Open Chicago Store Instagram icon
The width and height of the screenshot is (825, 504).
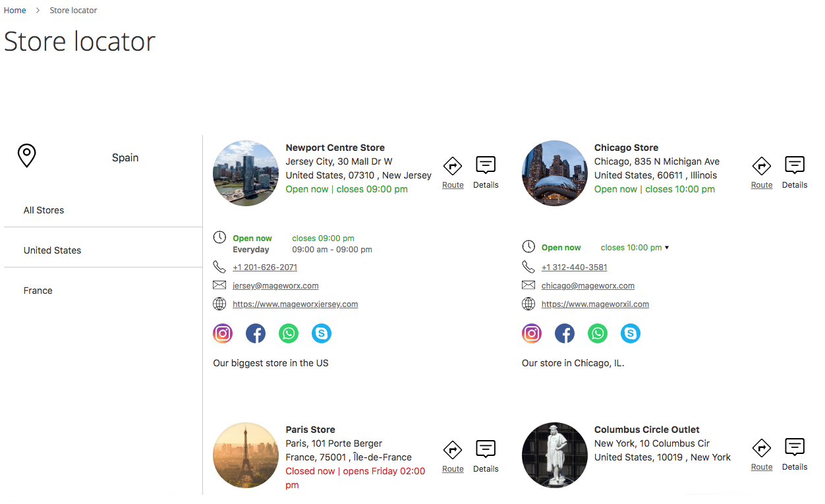tap(532, 333)
